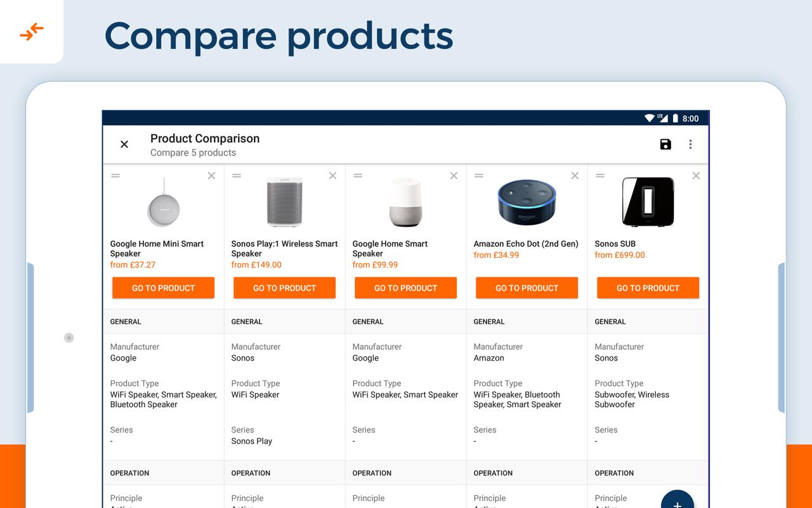Click the reorder handle of Sonos Play:1
Image resolution: width=812 pixels, height=508 pixels.
pyautogui.click(x=237, y=176)
